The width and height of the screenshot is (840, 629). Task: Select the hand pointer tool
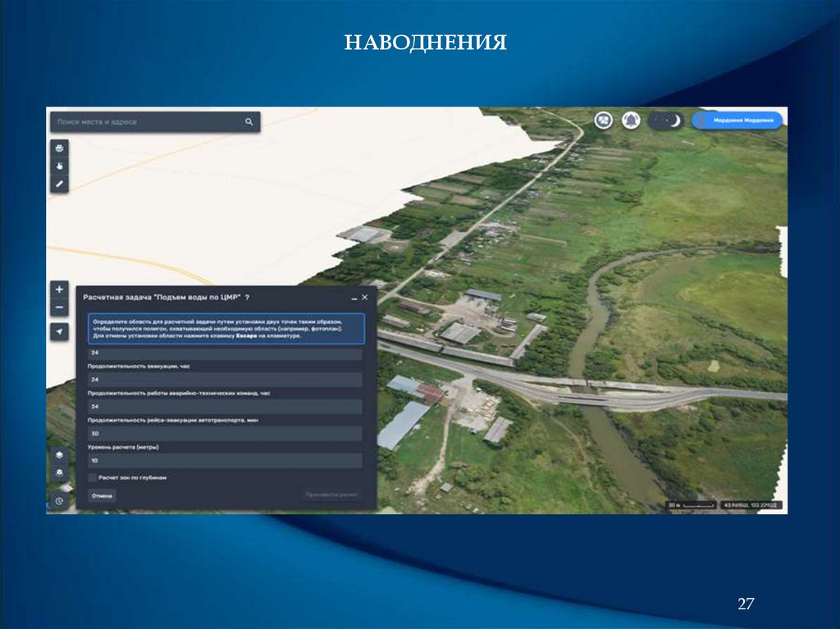(x=59, y=166)
